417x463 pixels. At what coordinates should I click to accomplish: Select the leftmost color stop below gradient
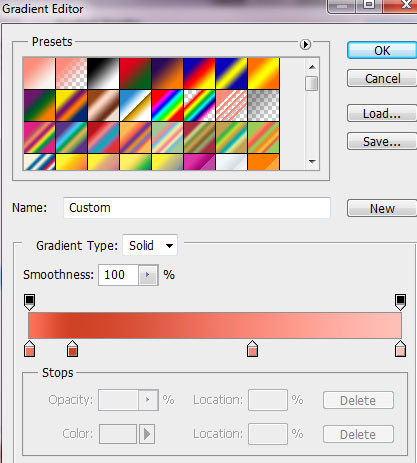tap(29, 348)
